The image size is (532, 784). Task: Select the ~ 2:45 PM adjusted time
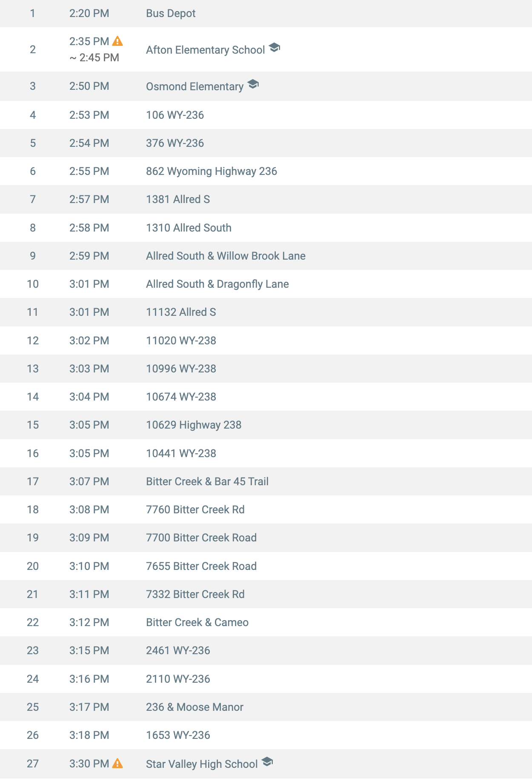(94, 57)
